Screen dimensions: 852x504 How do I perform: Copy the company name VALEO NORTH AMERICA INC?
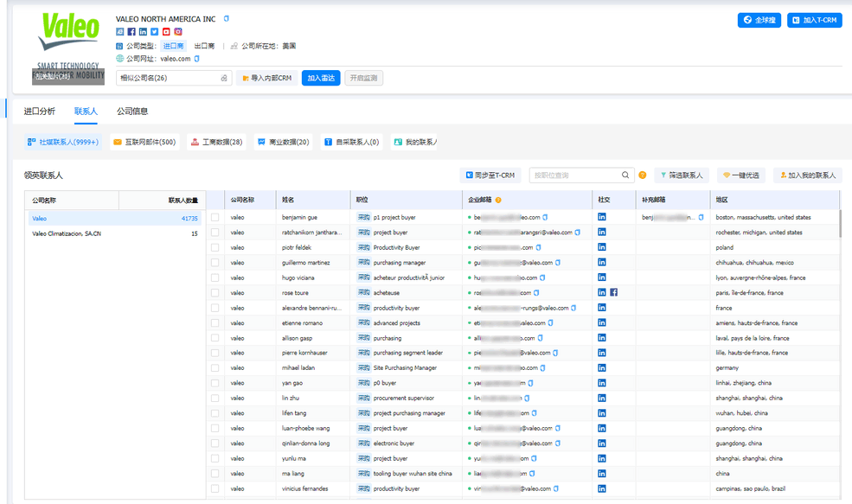click(227, 18)
